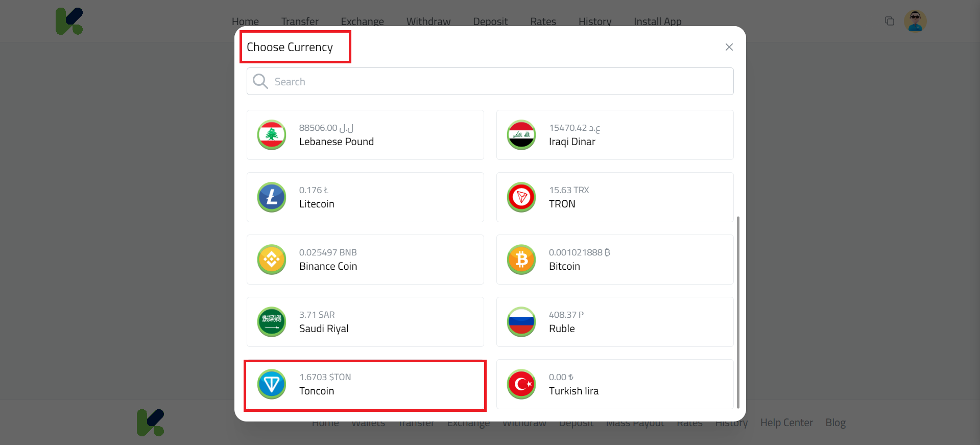Screen dimensions: 980x445
Task: Click the 88506.00 Lebanese Pound balance
Action: (x=326, y=128)
